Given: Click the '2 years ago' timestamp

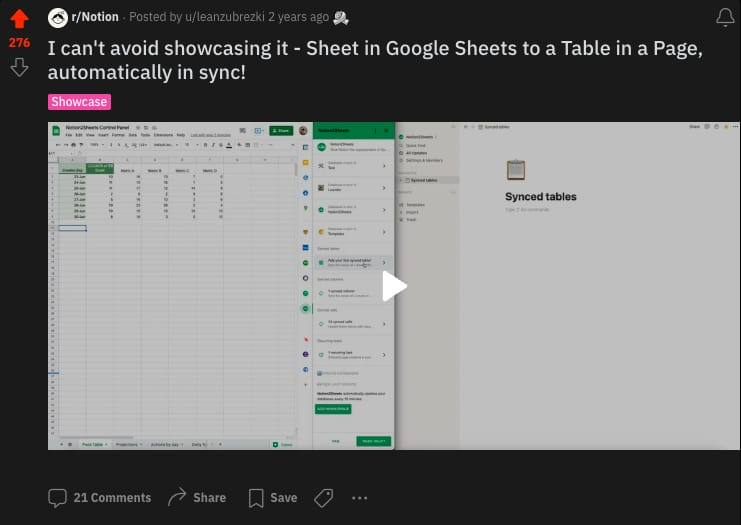Looking at the screenshot, I should (298, 17).
